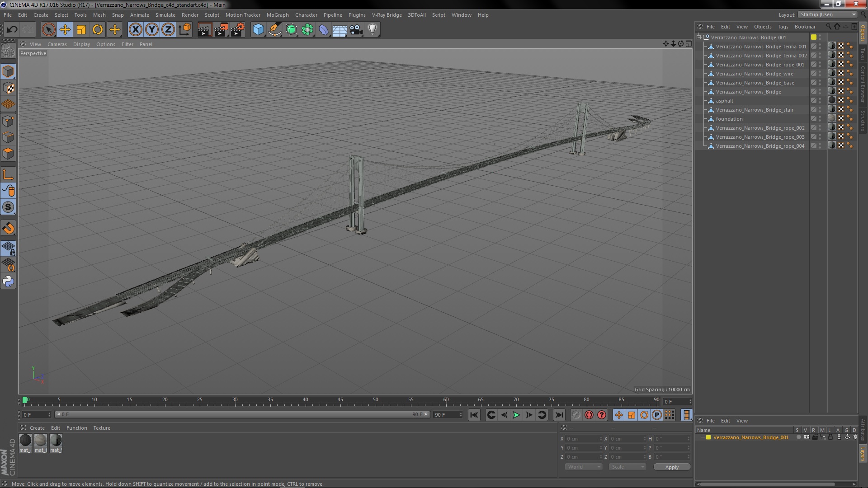Toggle visibility dots of asphalt object
This screenshot has width=868, height=488.
[x=820, y=101]
